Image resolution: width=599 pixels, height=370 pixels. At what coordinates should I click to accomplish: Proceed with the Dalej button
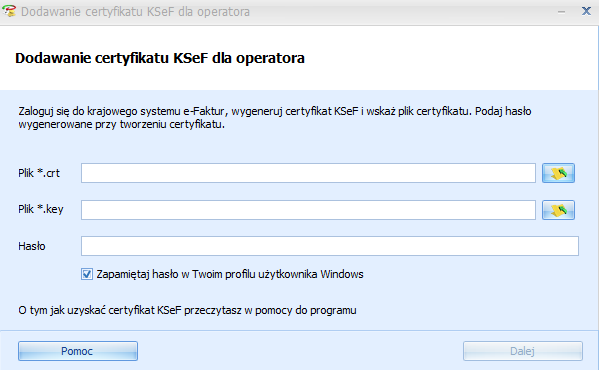(523, 351)
